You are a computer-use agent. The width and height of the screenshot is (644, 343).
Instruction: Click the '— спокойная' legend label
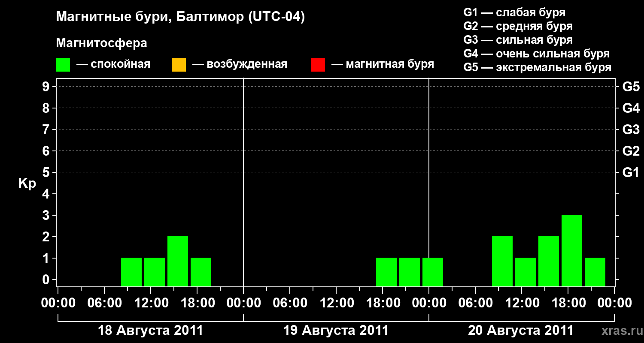click(x=113, y=65)
